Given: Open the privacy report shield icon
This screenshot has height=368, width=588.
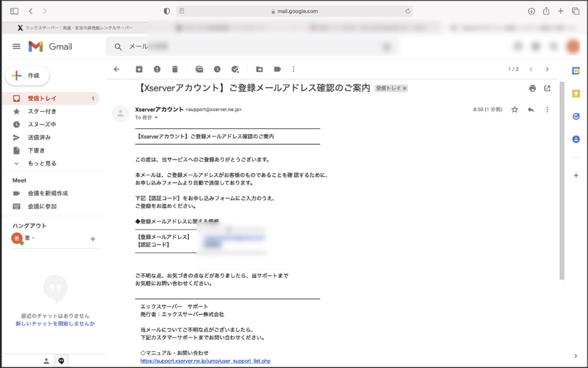Looking at the screenshot, I should click(x=167, y=11).
